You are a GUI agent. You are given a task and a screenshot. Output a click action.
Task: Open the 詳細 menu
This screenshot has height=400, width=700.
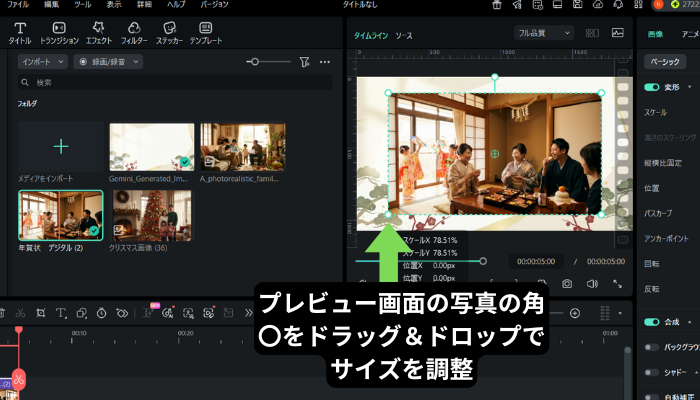(144, 4)
